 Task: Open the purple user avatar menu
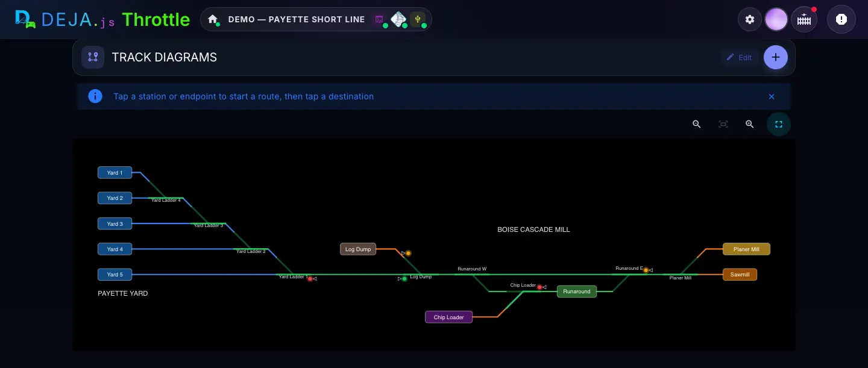(x=776, y=19)
